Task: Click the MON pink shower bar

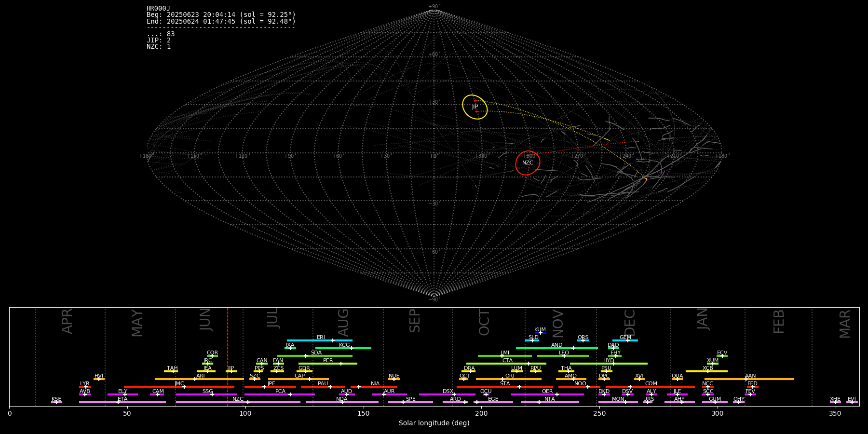Action: [618, 402]
